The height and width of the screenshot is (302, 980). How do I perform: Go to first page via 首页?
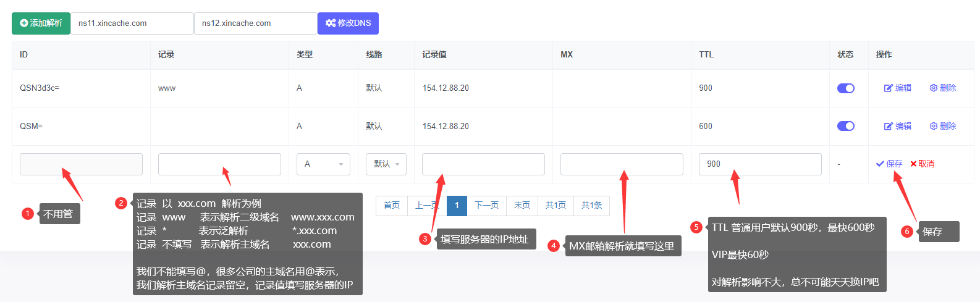[392, 205]
